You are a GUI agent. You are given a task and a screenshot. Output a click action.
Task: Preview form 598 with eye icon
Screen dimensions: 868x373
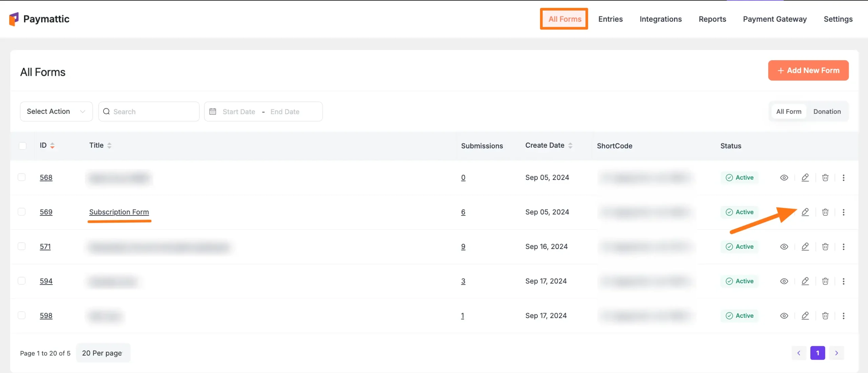[784, 316]
